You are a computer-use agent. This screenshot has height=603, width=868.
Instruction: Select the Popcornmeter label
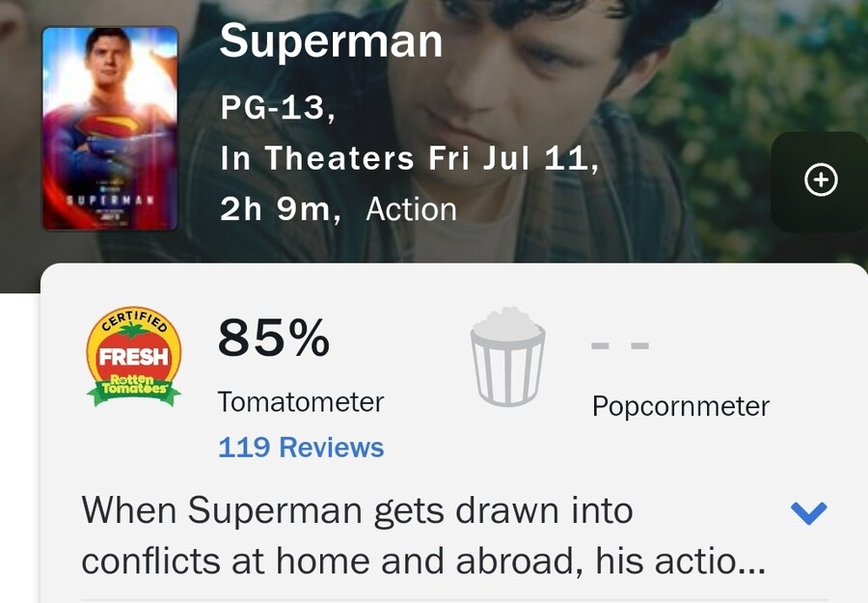click(681, 406)
